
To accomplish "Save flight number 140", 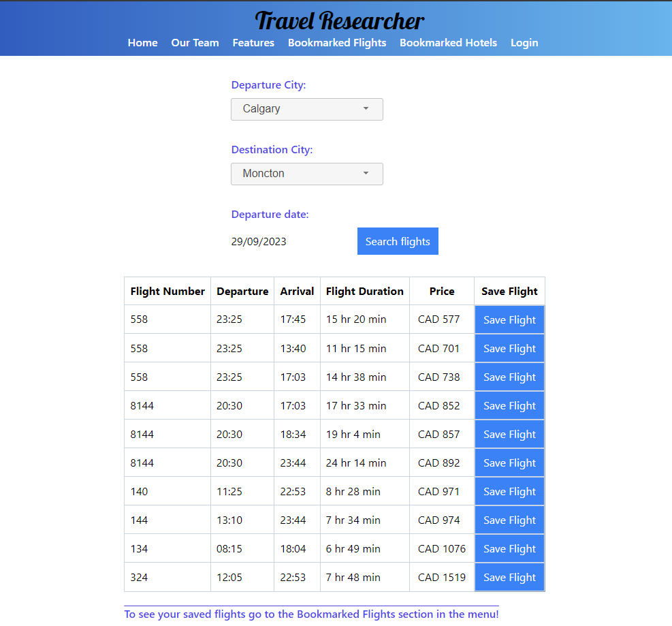I will click(x=509, y=492).
